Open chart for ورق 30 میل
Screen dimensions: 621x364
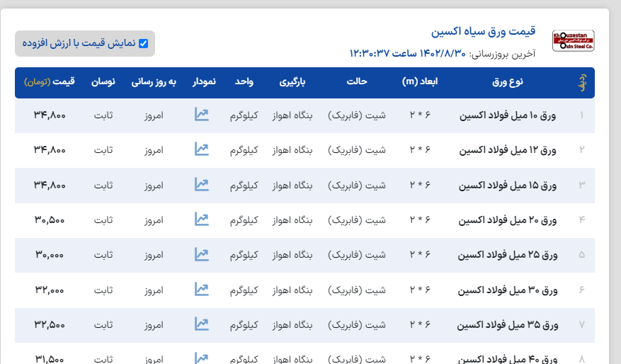click(202, 290)
